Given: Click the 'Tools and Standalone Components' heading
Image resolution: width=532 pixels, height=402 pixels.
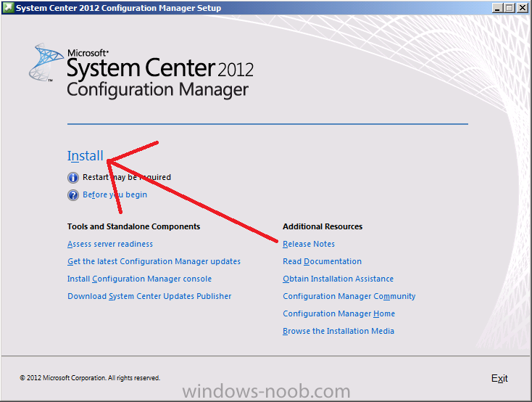Looking at the screenshot, I should [x=133, y=226].
